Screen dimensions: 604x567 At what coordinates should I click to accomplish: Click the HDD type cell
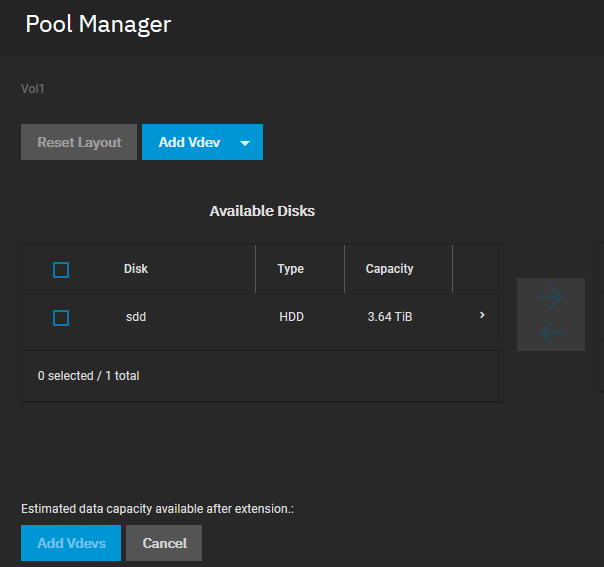[x=292, y=317]
